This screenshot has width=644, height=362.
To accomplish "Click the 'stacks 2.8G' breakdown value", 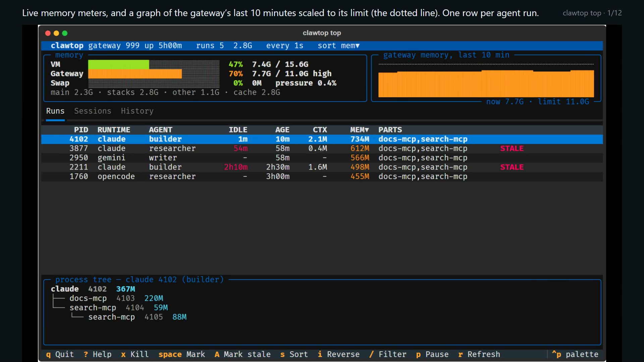I will 132,93.
